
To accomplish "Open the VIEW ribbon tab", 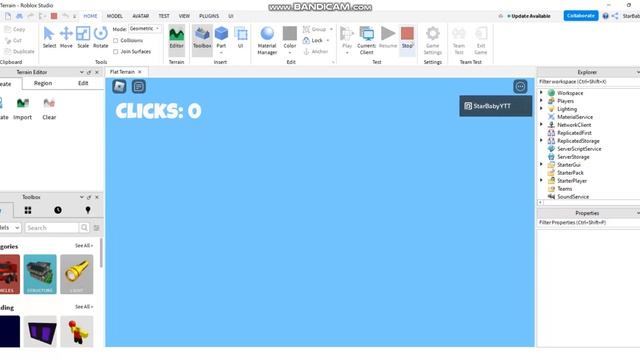I will coord(184,16).
